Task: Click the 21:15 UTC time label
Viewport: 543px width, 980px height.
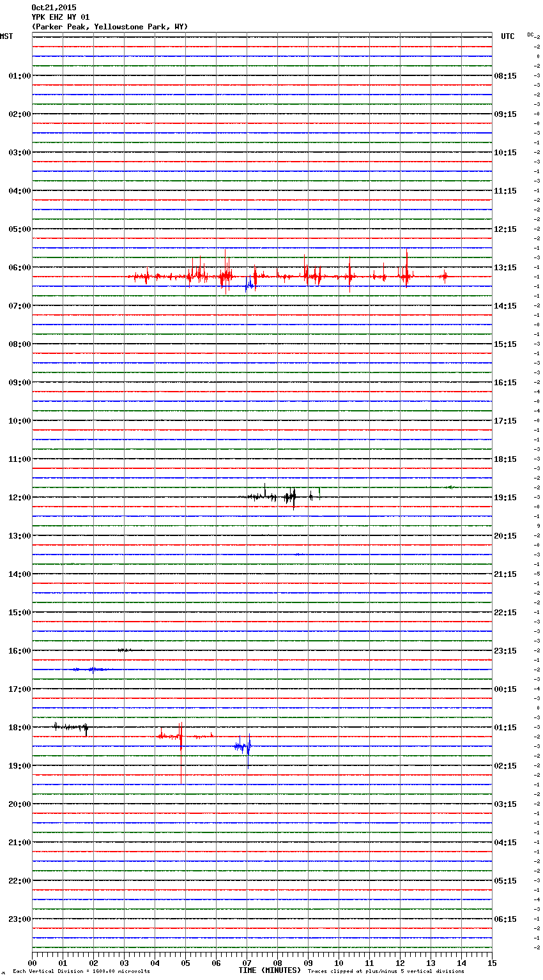Action: (x=505, y=574)
